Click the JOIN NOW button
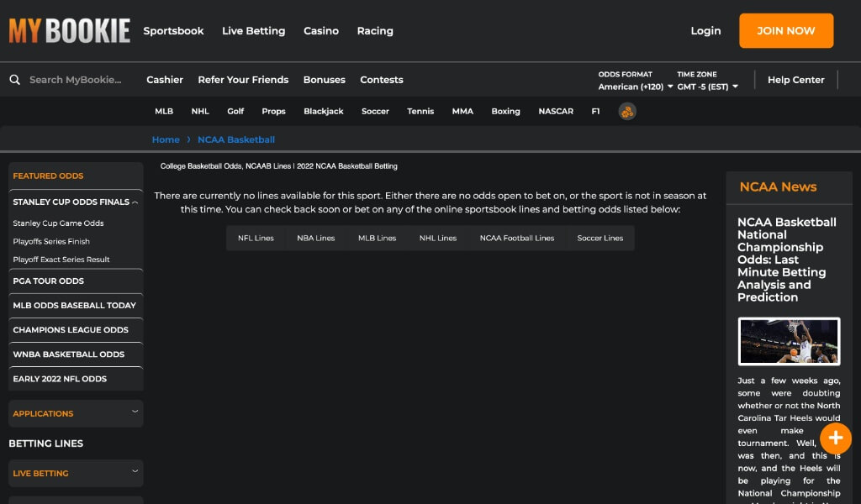861x504 pixels. (786, 31)
